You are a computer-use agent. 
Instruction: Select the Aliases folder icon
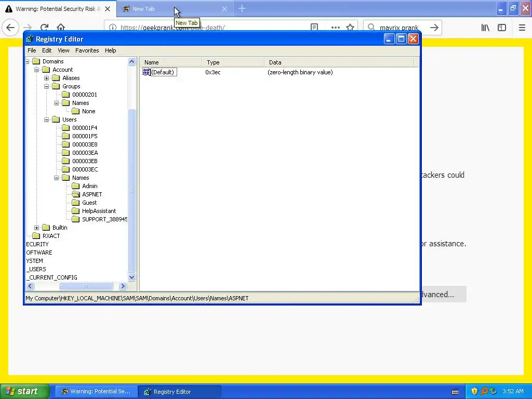pos(56,78)
